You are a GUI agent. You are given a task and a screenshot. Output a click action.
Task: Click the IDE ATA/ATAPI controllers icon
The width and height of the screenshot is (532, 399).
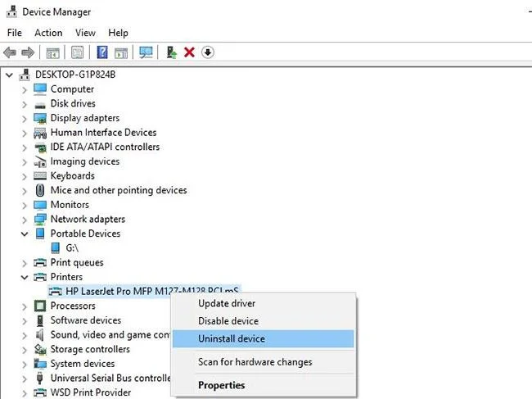(40, 147)
